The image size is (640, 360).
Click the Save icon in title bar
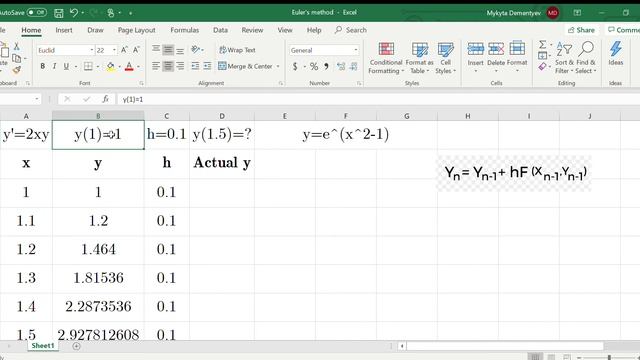click(59, 13)
